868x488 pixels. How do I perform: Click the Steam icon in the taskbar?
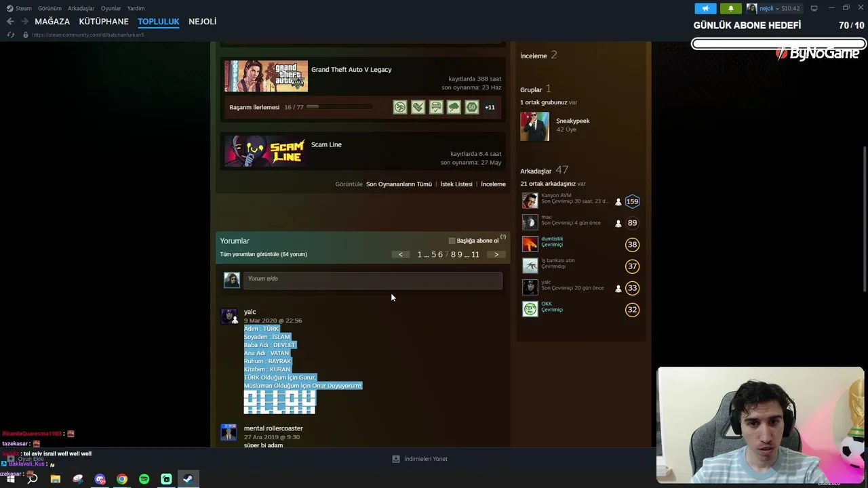pos(188,479)
